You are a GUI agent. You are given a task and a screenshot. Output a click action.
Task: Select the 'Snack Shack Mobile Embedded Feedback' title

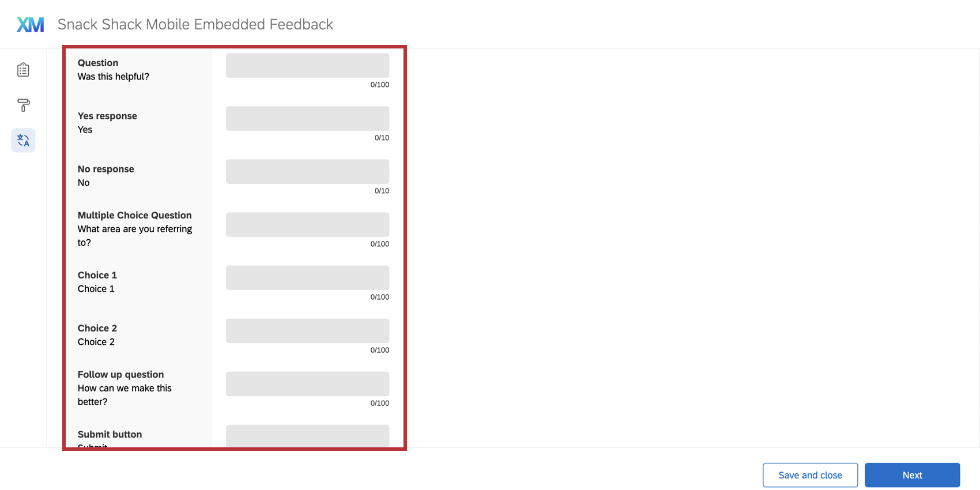195,24
